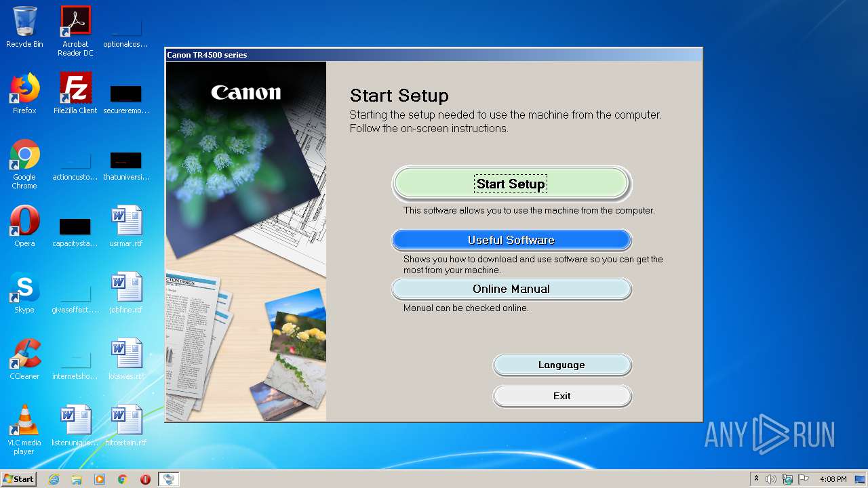This screenshot has height=488, width=868.
Task: Select the usrmar.rtf document icon
Action: pyautogui.click(x=126, y=226)
